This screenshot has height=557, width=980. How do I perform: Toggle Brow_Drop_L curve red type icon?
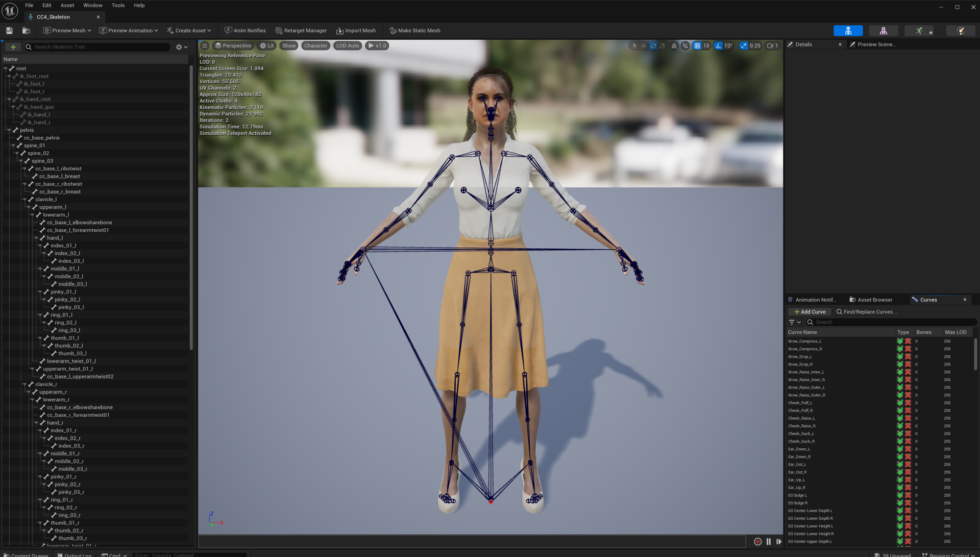click(908, 357)
